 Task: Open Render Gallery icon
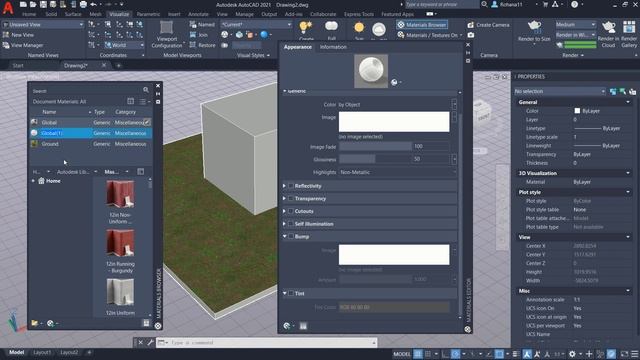point(629,28)
